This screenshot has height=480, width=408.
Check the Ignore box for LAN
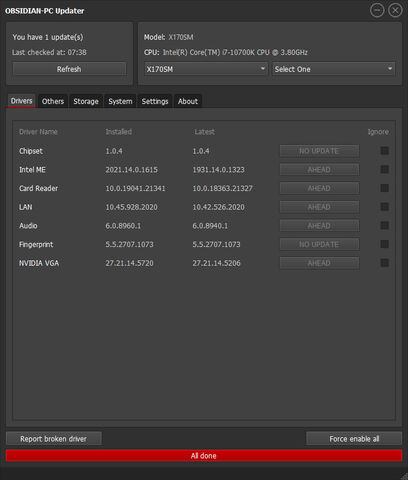point(384,207)
